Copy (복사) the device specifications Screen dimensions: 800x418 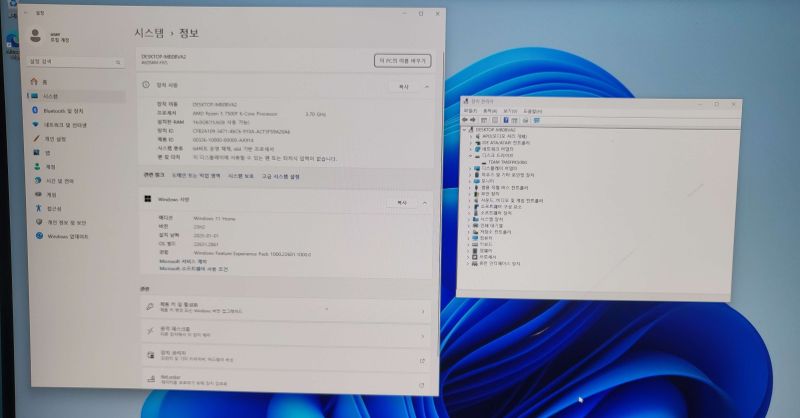404,87
